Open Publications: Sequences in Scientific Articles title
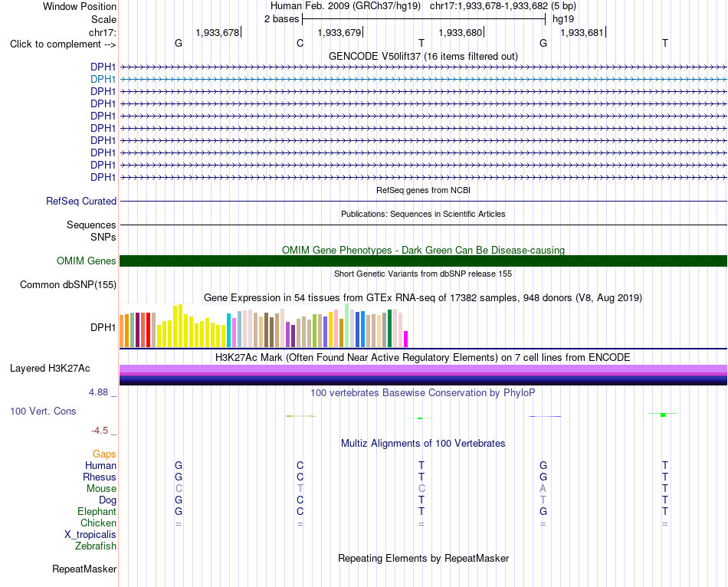Screen dimensions: 728x587 click(x=423, y=214)
